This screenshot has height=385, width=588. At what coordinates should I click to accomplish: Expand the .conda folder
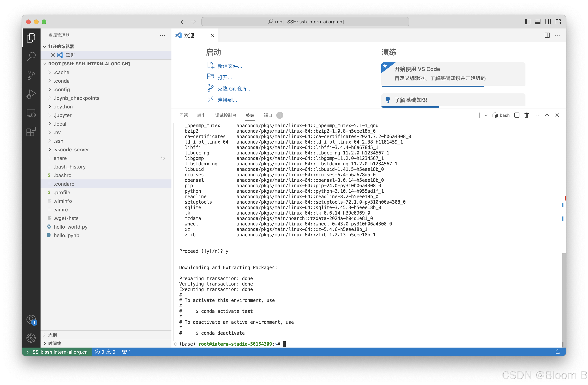(x=62, y=81)
